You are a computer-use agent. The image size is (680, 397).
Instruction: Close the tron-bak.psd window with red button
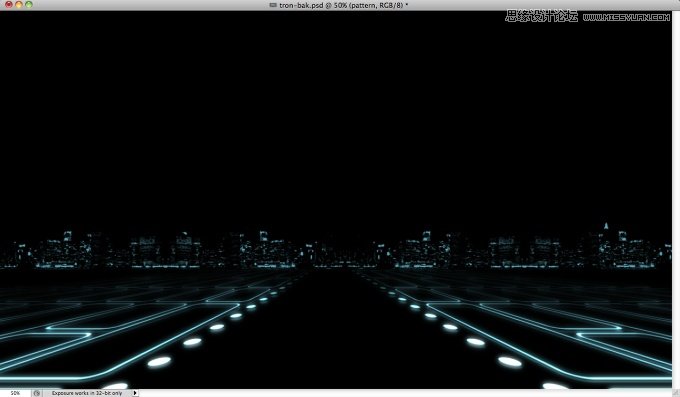coord(9,5)
